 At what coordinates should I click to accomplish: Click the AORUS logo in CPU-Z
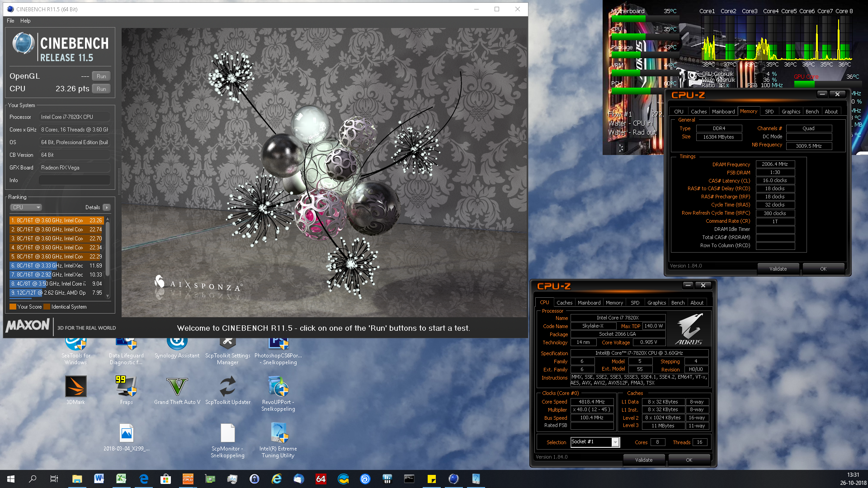pyautogui.click(x=689, y=329)
